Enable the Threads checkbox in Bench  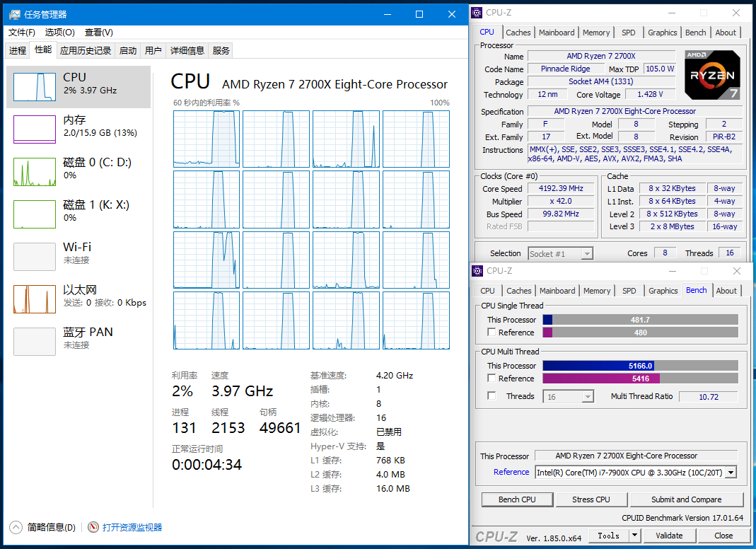[492, 395]
